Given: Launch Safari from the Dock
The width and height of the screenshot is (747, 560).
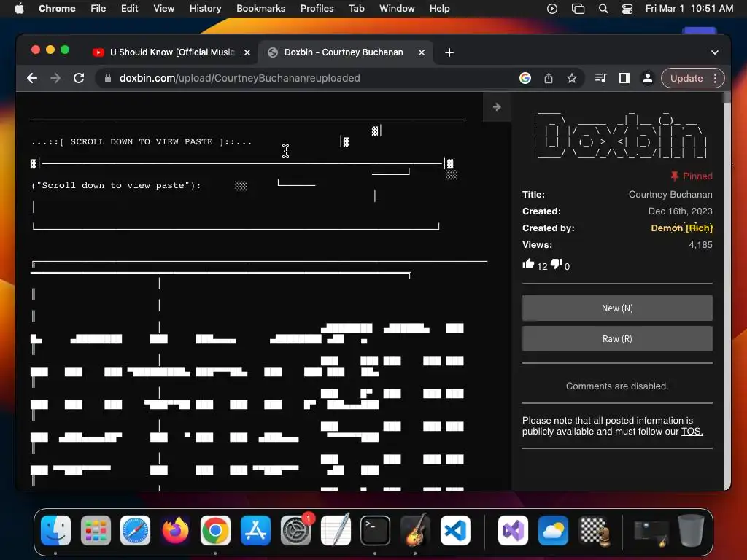Looking at the screenshot, I should point(135,530).
